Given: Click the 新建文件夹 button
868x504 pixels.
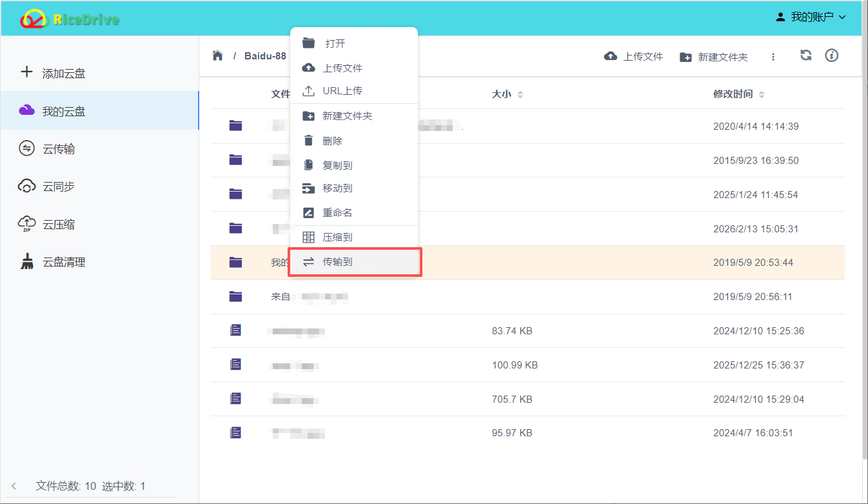Looking at the screenshot, I should (x=714, y=56).
